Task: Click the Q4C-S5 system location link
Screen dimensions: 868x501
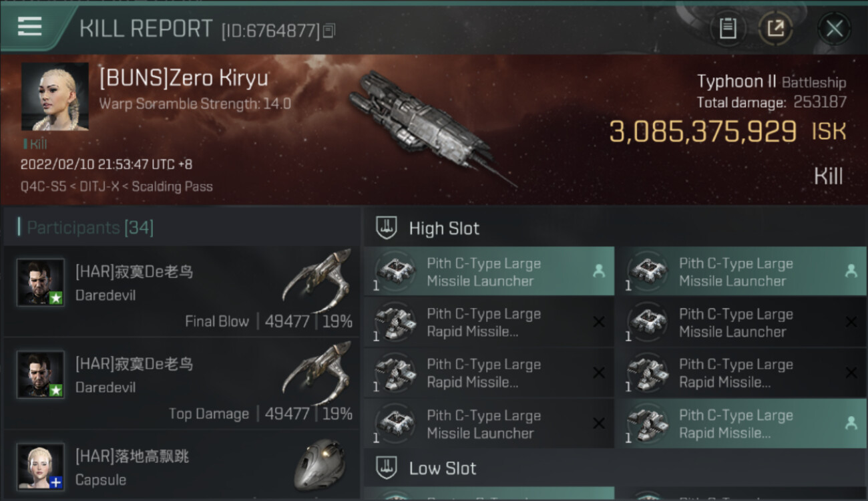Action: click(x=43, y=186)
